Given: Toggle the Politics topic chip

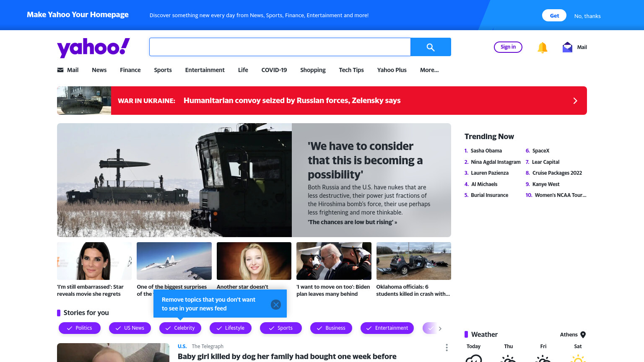Looking at the screenshot, I should pyautogui.click(x=80, y=328).
